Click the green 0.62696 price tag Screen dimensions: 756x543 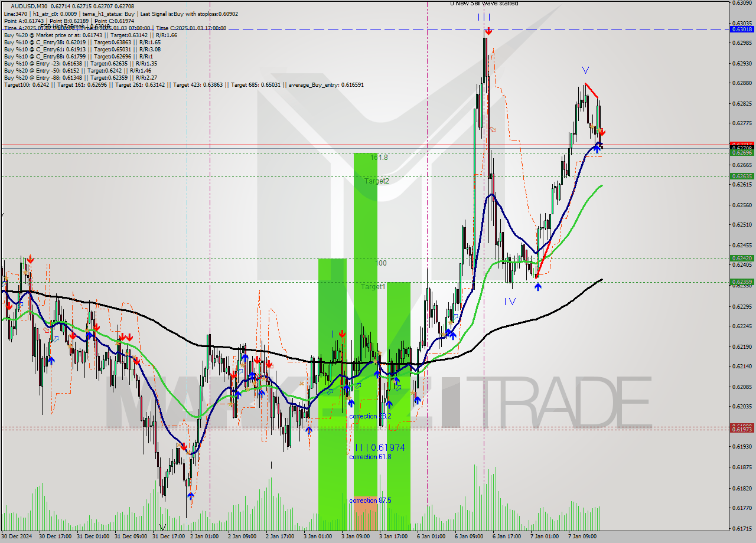pyautogui.click(x=742, y=153)
